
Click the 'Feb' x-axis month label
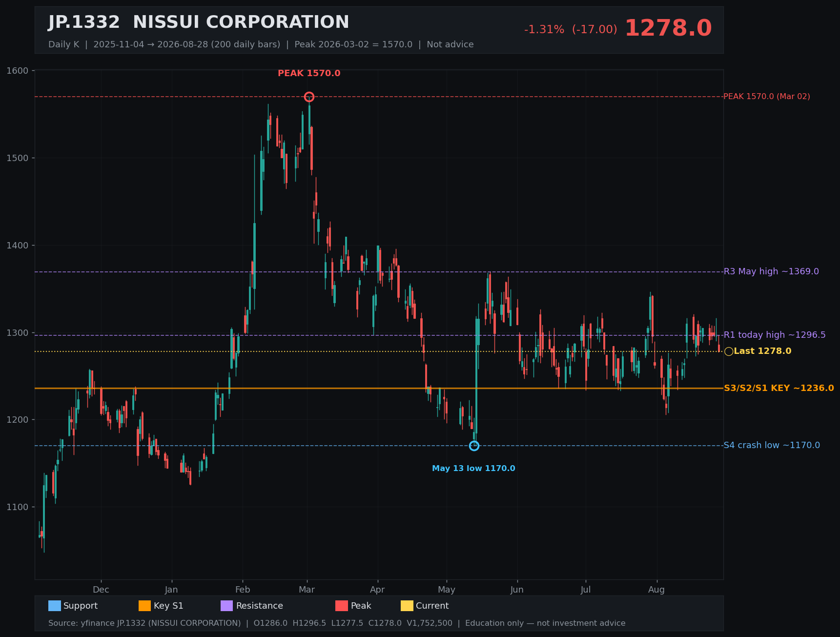(x=243, y=590)
